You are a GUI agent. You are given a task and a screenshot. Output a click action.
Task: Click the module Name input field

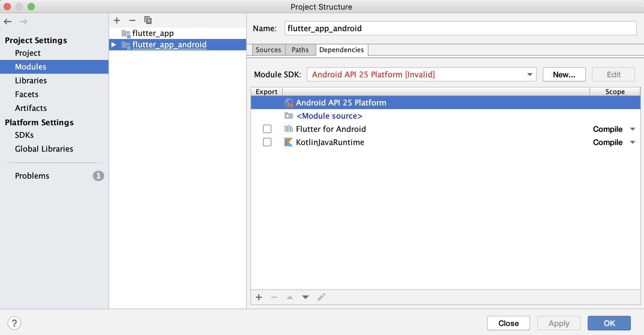[x=460, y=28]
